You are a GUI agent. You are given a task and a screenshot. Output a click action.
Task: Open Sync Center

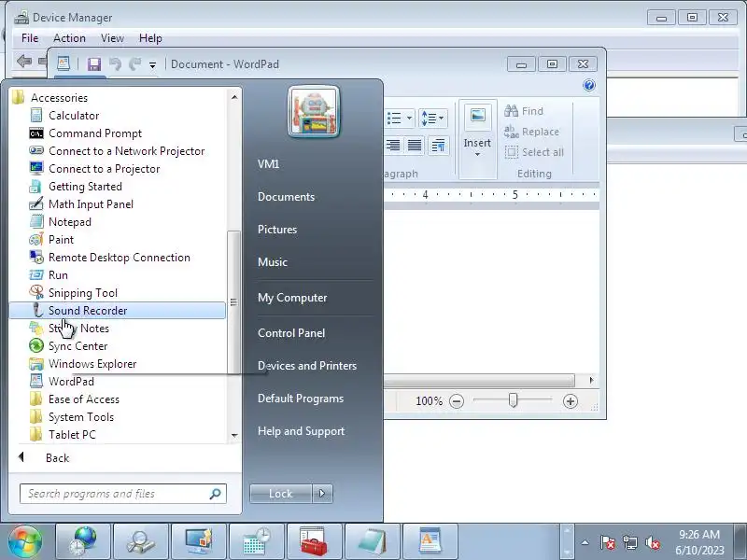78,346
